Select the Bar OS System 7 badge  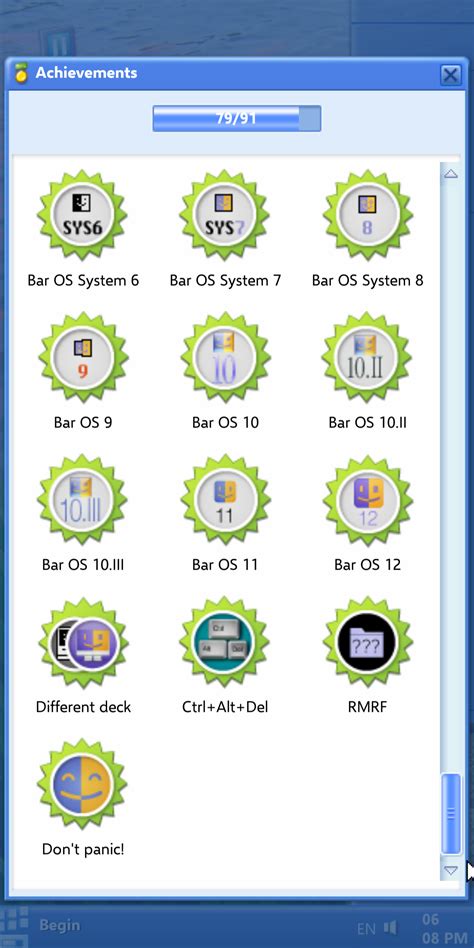pyautogui.click(x=225, y=215)
